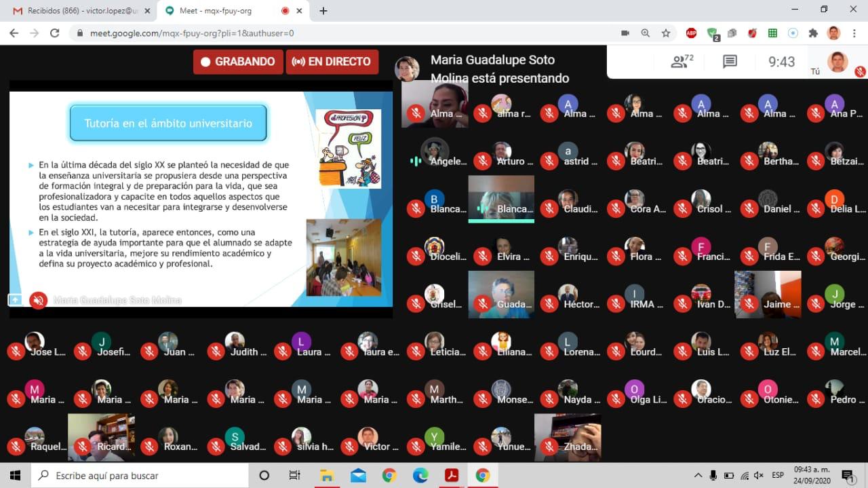
Task: Open the Chrome profile avatar
Action: point(834,33)
